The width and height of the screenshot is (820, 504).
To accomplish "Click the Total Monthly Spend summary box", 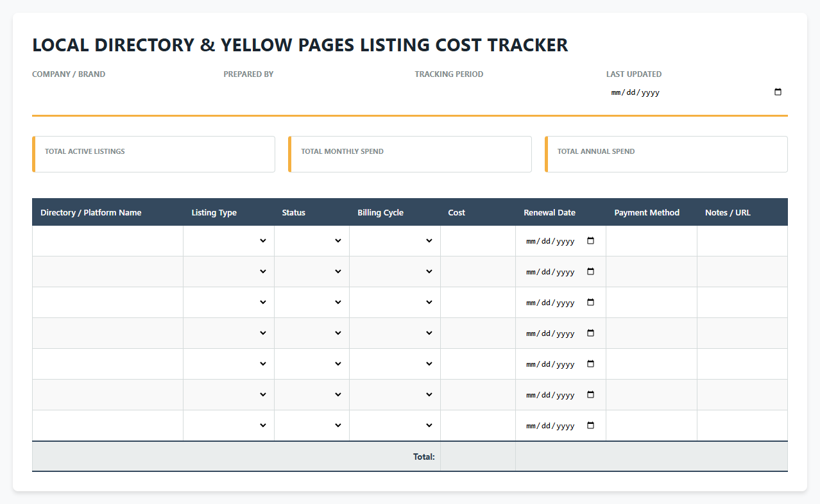I will pos(410,154).
